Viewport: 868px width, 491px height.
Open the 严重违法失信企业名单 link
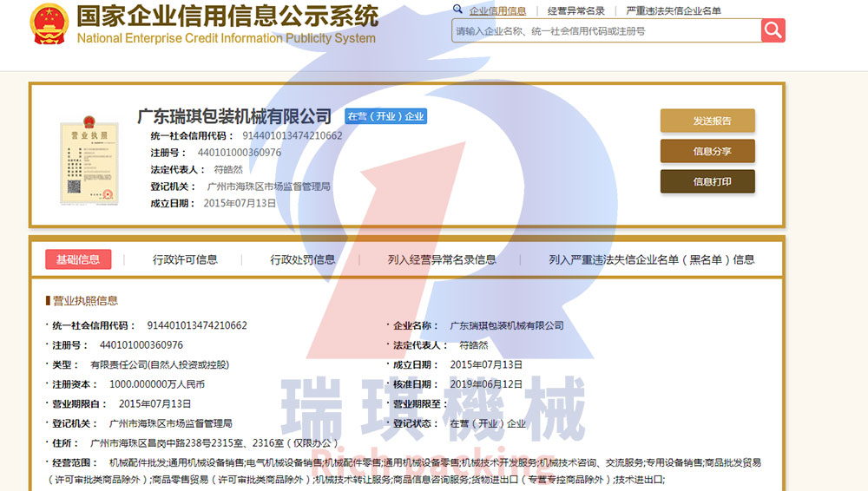pos(674,10)
